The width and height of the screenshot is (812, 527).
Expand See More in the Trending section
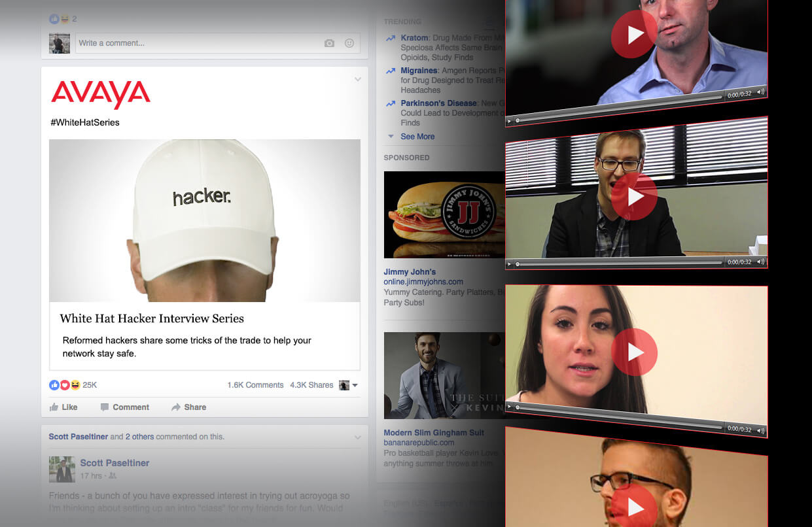[x=419, y=137]
